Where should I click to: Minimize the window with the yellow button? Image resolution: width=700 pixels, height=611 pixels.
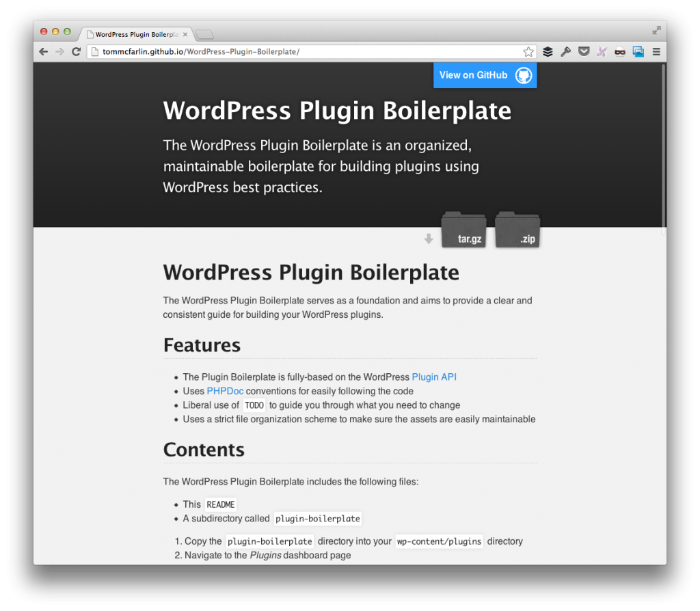click(x=55, y=31)
